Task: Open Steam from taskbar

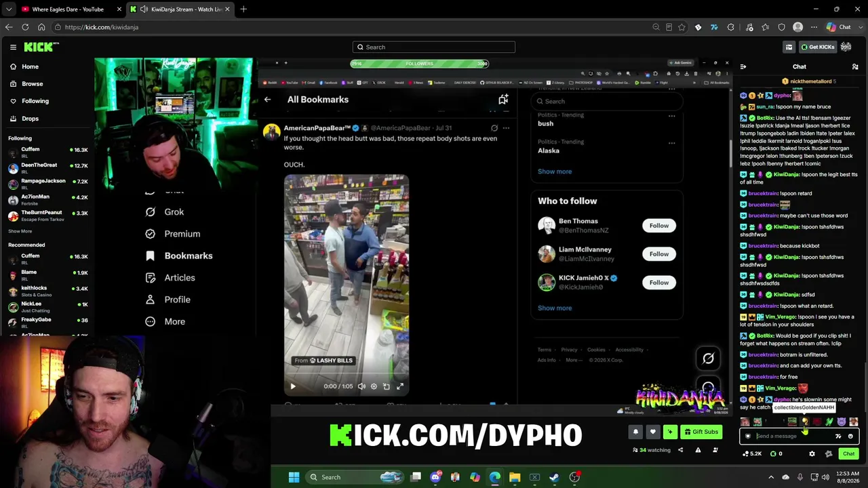Action: [x=554, y=477]
